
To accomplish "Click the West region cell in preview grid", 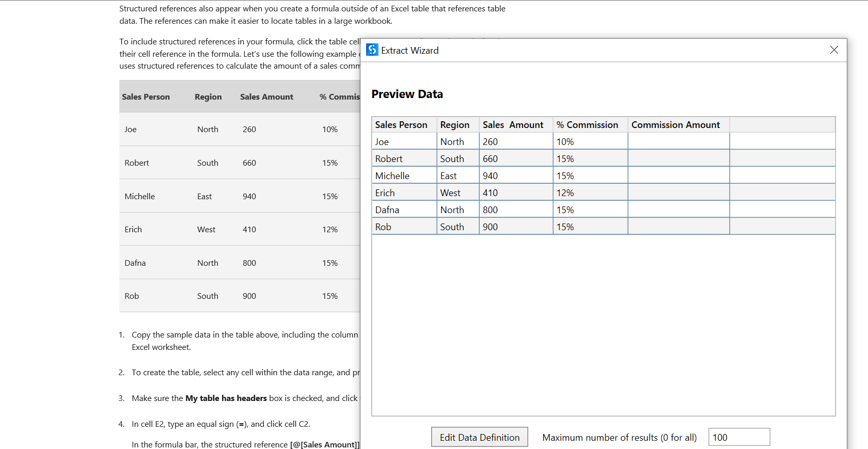I will 450,193.
